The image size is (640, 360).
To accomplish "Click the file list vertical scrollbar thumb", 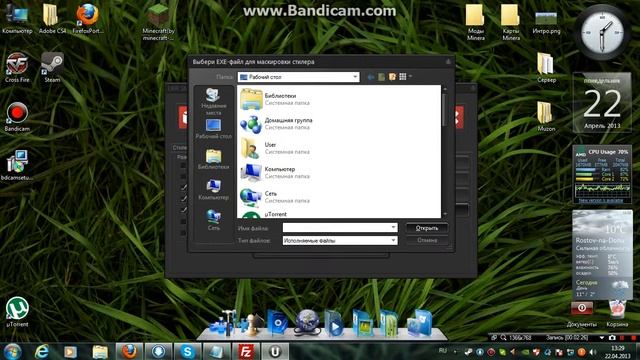I will pyautogui.click(x=444, y=109).
